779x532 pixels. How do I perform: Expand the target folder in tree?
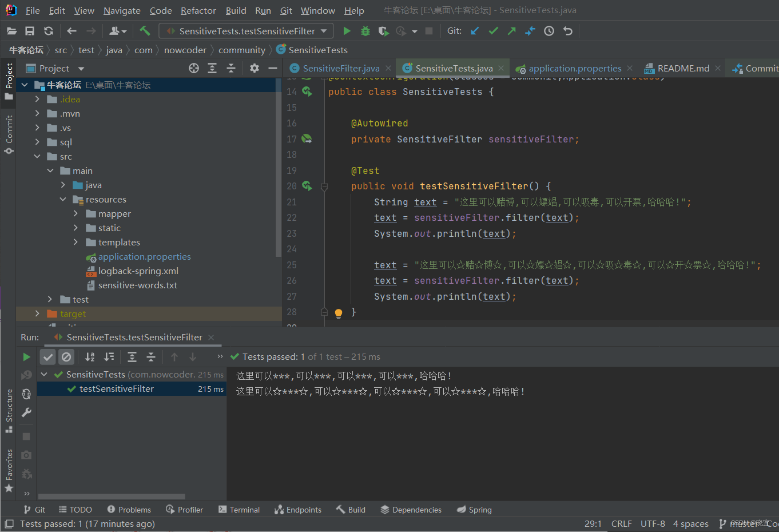(x=37, y=313)
